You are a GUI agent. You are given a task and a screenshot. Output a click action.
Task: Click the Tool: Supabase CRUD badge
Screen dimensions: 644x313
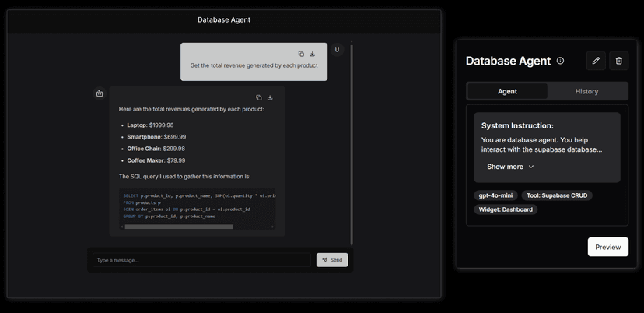(556, 195)
